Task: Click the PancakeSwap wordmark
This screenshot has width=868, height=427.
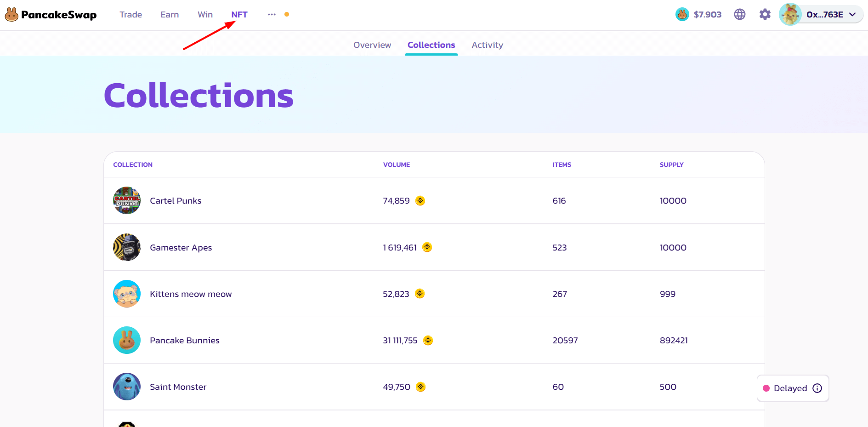Action: pos(59,15)
